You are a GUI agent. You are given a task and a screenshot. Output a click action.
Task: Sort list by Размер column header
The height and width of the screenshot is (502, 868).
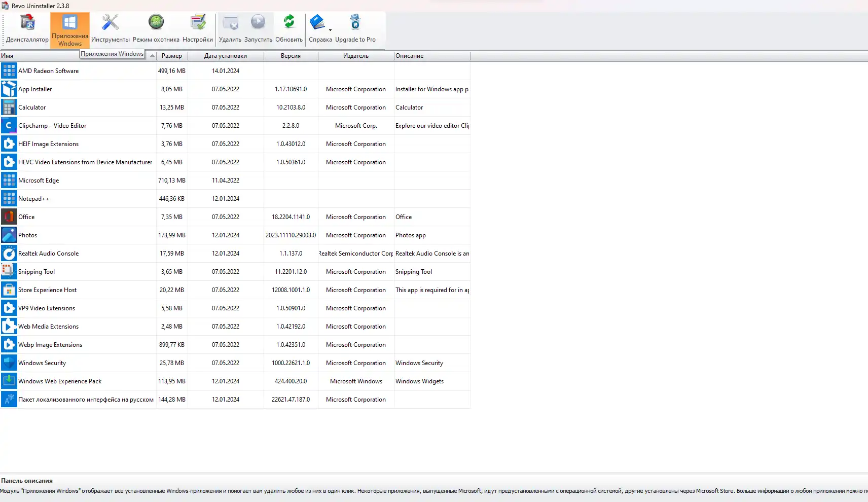click(172, 56)
